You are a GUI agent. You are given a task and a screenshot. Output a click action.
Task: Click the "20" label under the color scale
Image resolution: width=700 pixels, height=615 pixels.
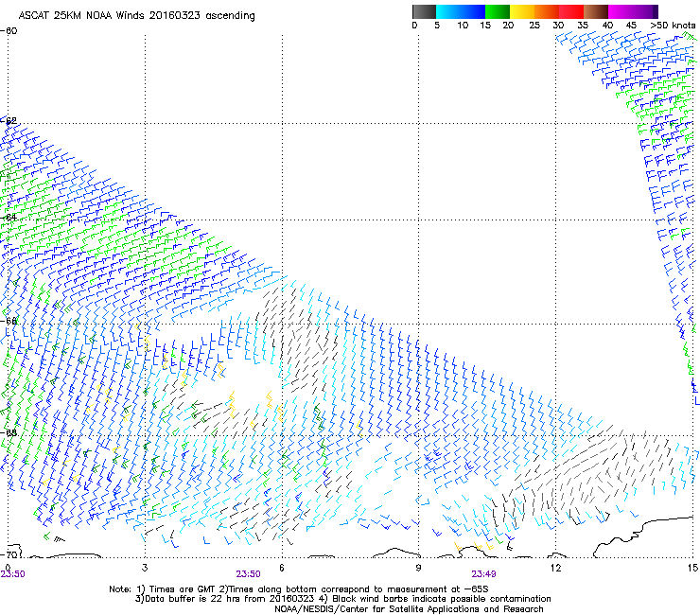pyautogui.click(x=508, y=26)
